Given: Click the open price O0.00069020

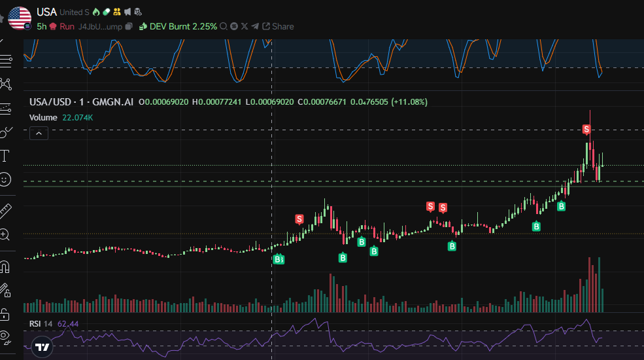Looking at the screenshot, I should 163,102.
